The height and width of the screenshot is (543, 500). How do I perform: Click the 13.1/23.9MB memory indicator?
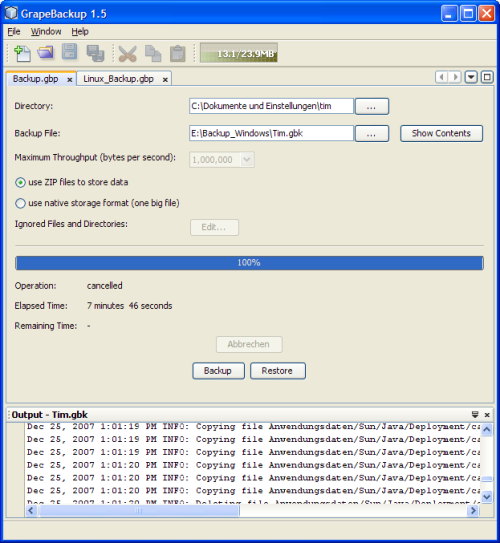point(239,53)
